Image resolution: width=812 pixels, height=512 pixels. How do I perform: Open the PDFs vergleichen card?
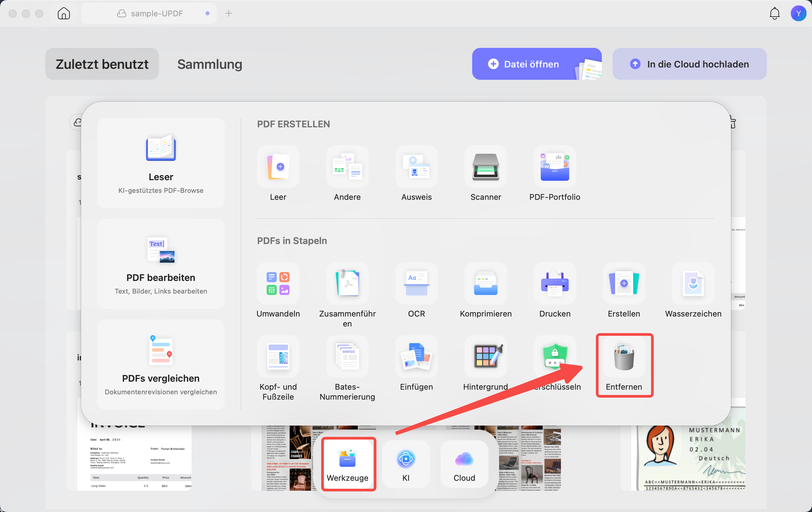pyautogui.click(x=161, y=365)
